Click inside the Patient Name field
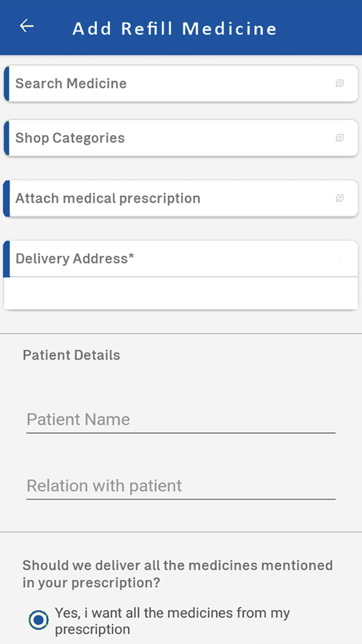 (181, 419)
